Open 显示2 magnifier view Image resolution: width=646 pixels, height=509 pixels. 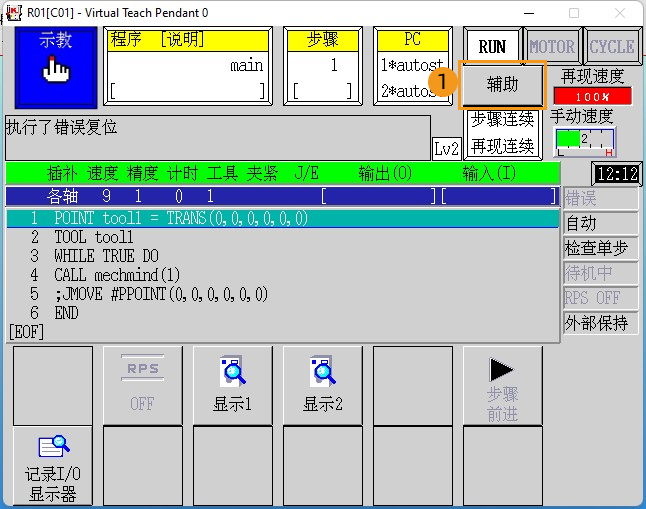point(323,385)
